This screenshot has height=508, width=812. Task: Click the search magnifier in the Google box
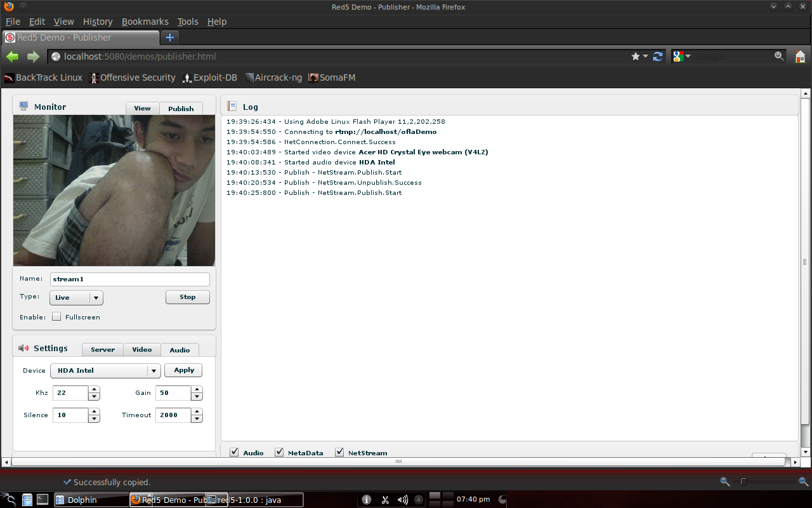[x=780, y=57]
